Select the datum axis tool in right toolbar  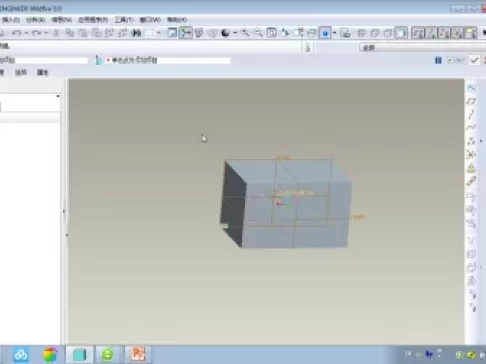471,114
